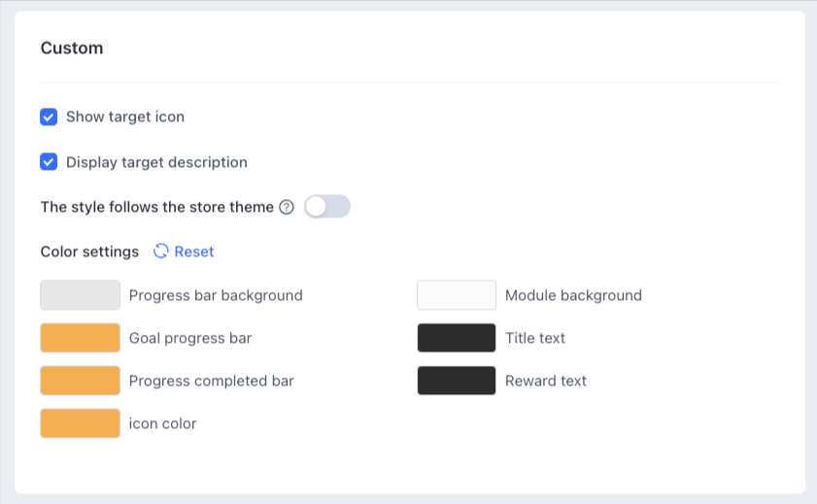Click the "Module background" text label
Image resolution: width=817 pixels, height=504 pixels.
click(x=573, y=295)
